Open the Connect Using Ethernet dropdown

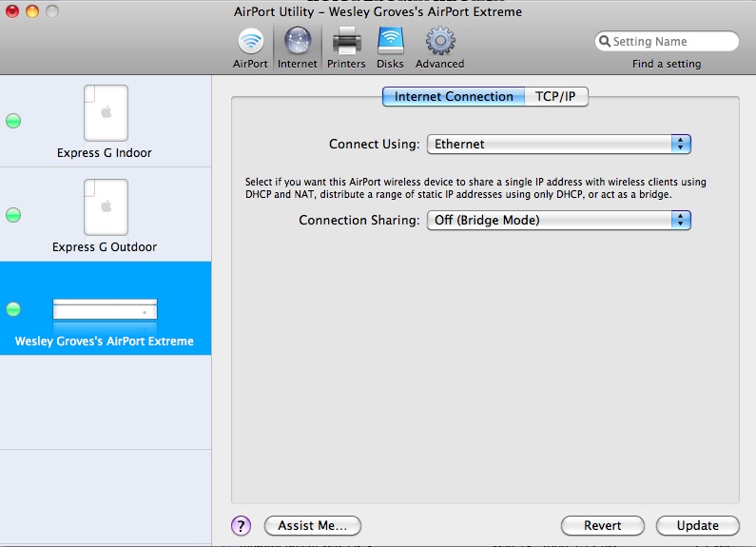[x=559, y=144]
